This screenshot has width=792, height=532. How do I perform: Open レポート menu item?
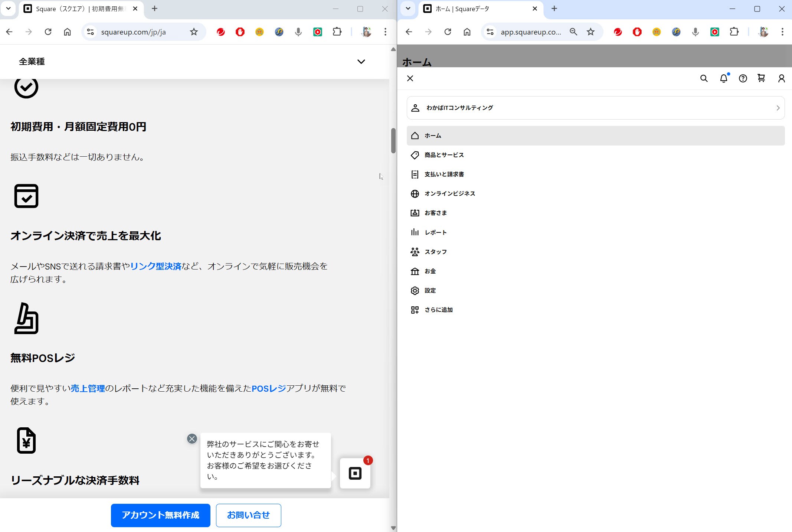[436, 232]
